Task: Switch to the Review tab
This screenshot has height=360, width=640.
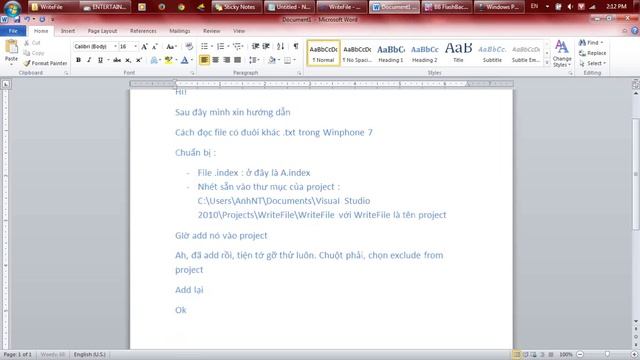Action: coord(211,31)
